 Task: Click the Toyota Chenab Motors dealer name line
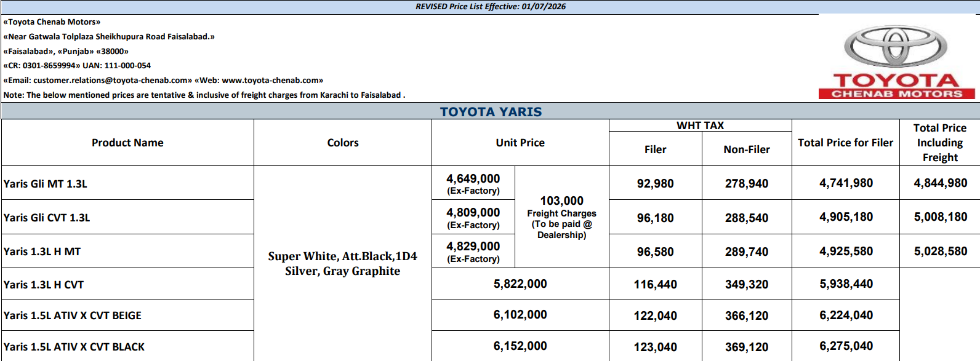click(52, 22)
